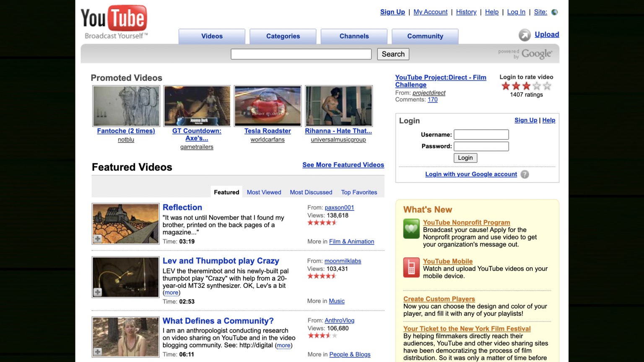
Task: Open the Site: selector link
Action: (540, 12)
